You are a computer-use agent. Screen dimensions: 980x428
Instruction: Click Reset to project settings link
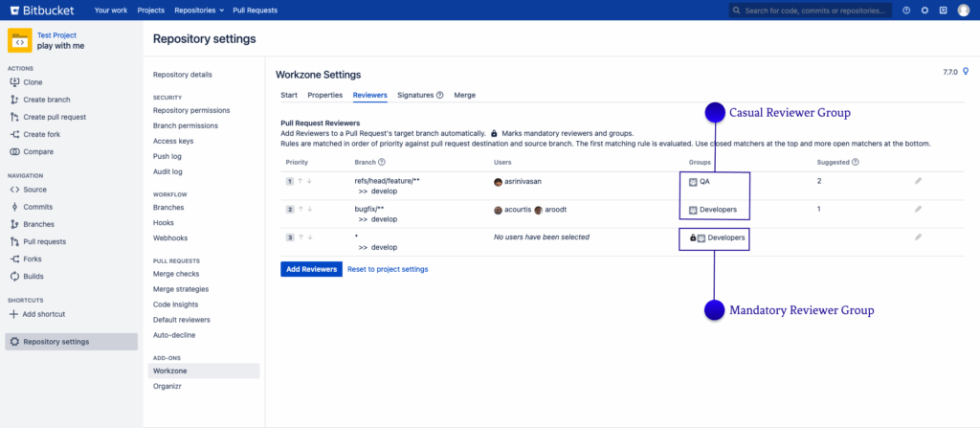(388, 269)
